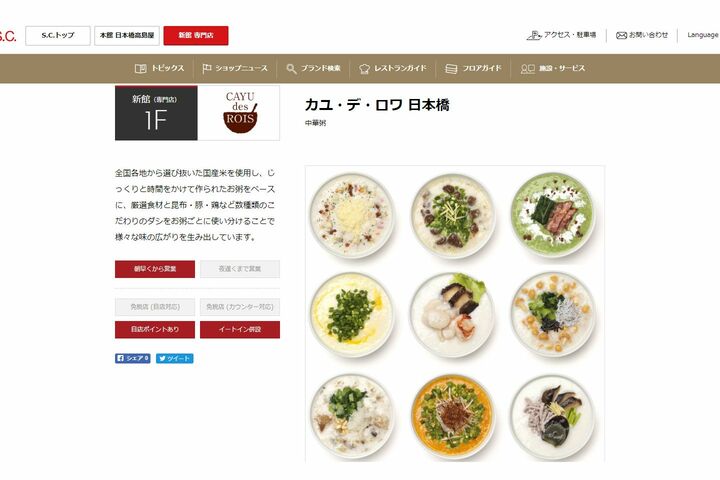The width and height of the screenshot is (720, 480).
Task: Click the 新館 1F floor badge
Action: [x=156, y=113]
